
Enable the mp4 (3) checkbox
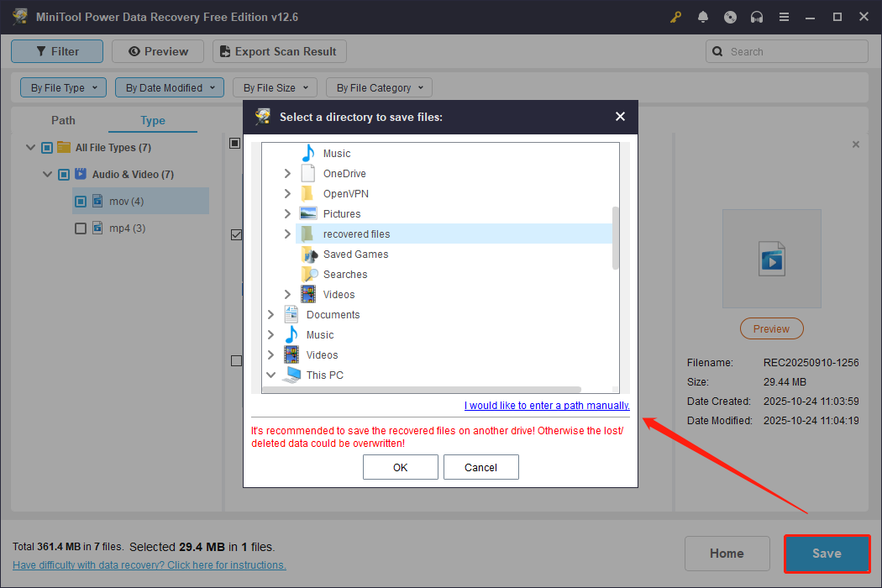click(x=80, y=228)
